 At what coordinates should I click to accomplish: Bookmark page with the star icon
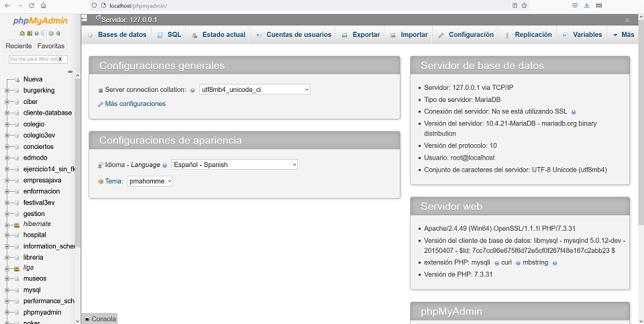click(524, 5)
